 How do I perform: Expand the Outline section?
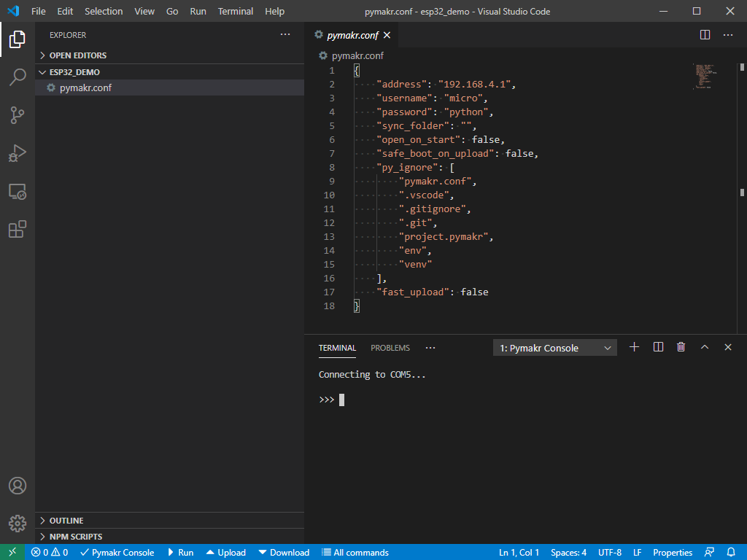(x=66, y=521)
